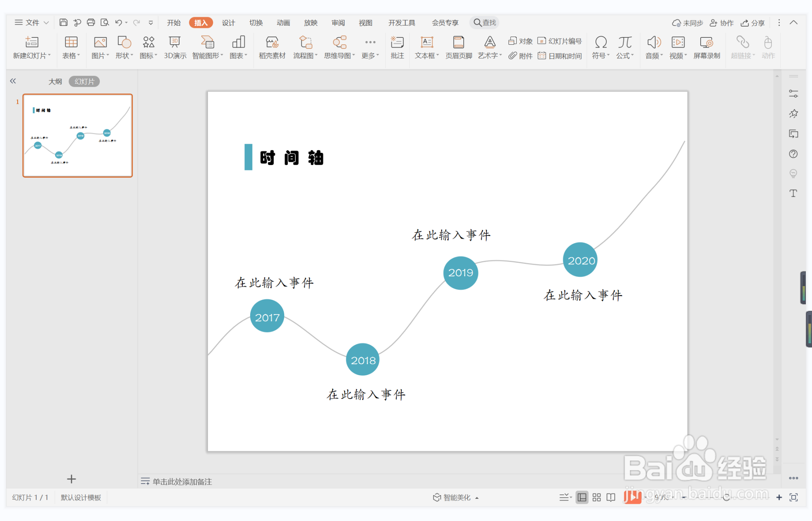The height and width of the screenshot is (521, 812).
Task: Insert a comment with 批注
Action: click(x=397, y=47)
